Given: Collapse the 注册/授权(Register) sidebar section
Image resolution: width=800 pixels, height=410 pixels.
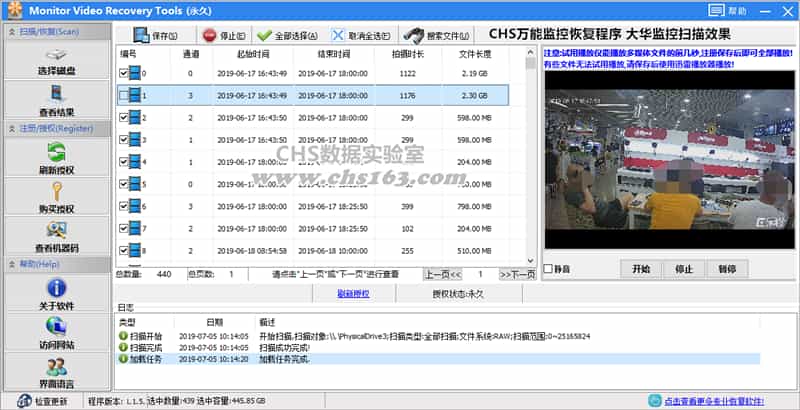Looking at the screenshot, I should (12, 129).
